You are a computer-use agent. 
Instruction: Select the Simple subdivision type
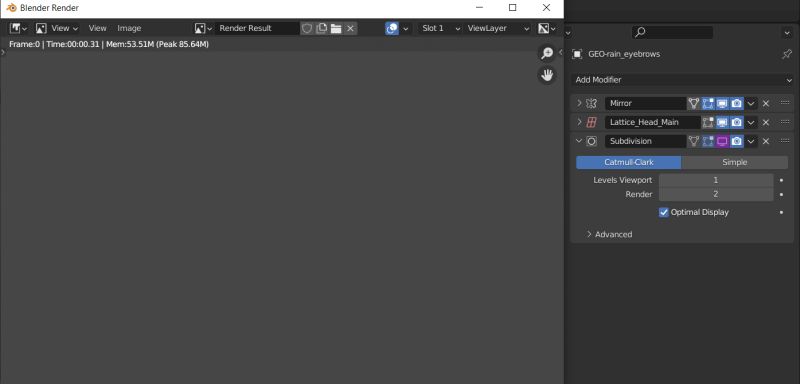[735, 163]
